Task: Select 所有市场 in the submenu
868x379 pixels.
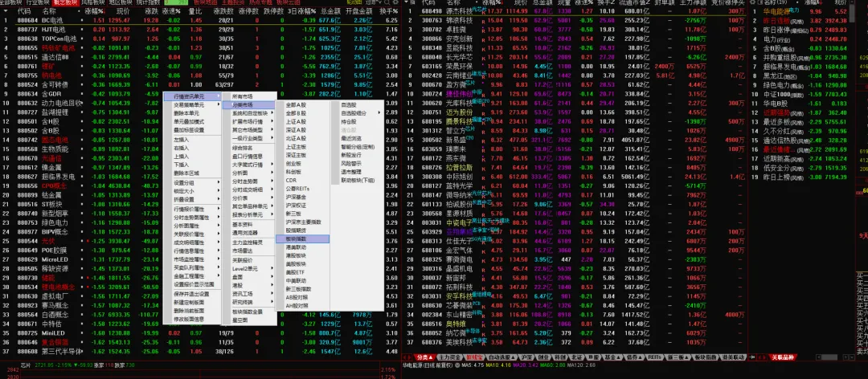Action: (249, 96)
